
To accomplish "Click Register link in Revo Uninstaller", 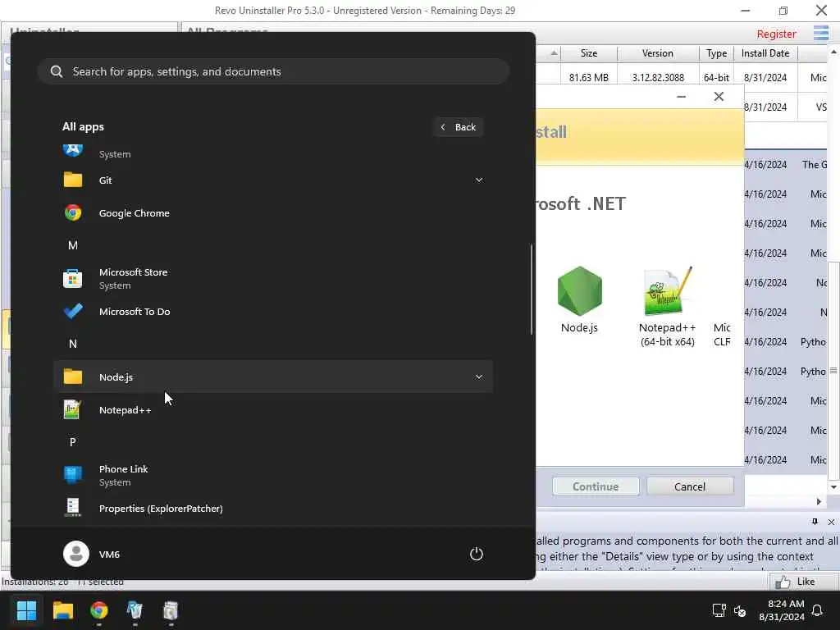I will pos(776,34).
